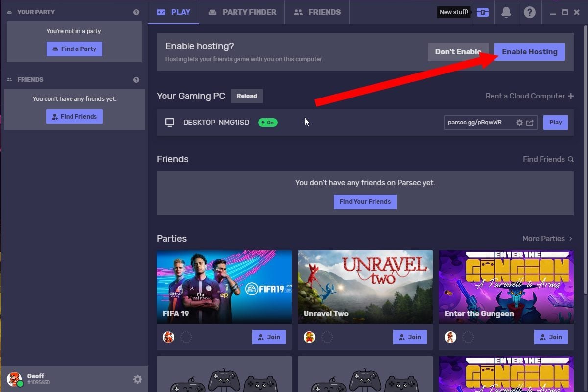
Task: Open the notifications bell
Action: coord(506,12)
